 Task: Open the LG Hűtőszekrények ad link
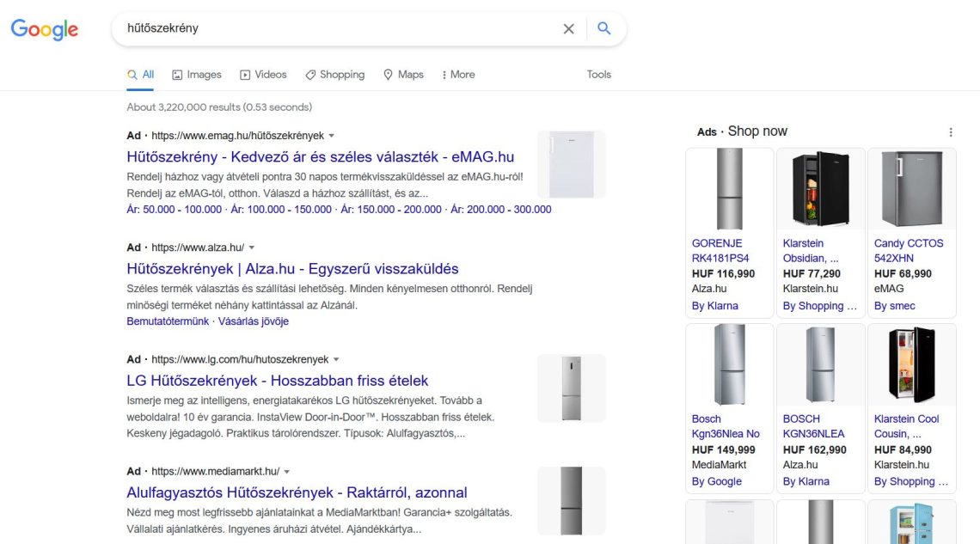tap(278, 381)
